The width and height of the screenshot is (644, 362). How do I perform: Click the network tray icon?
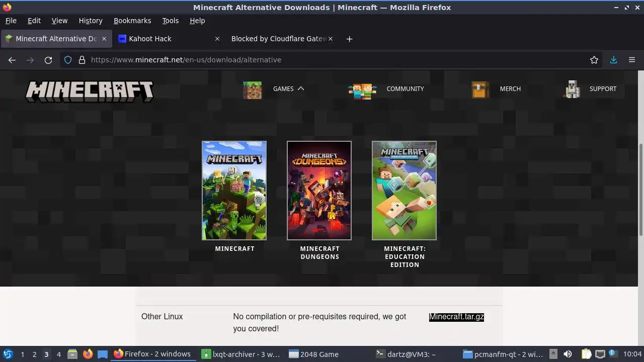tap(600, 354)
